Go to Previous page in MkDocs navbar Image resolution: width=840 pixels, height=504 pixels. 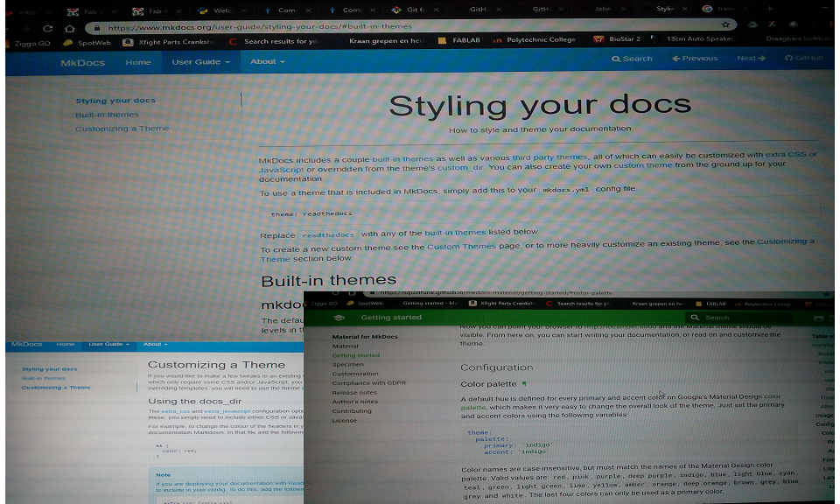pos(695,59)
